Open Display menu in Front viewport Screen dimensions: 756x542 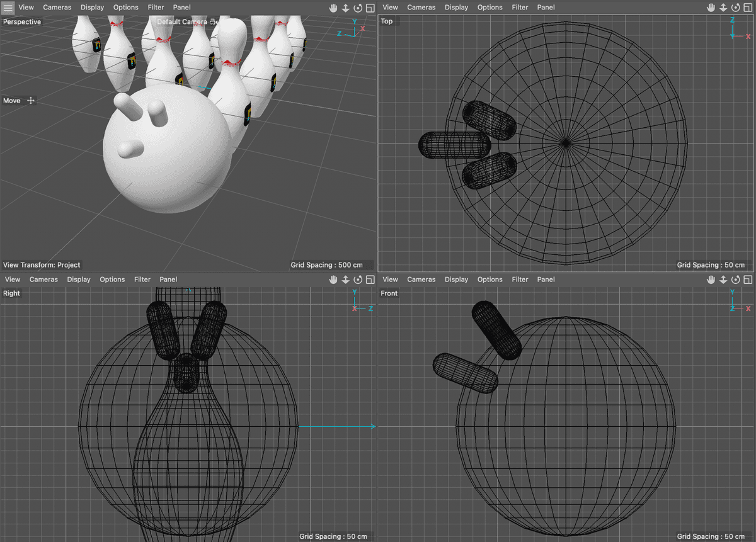click(x=456, y=279)
